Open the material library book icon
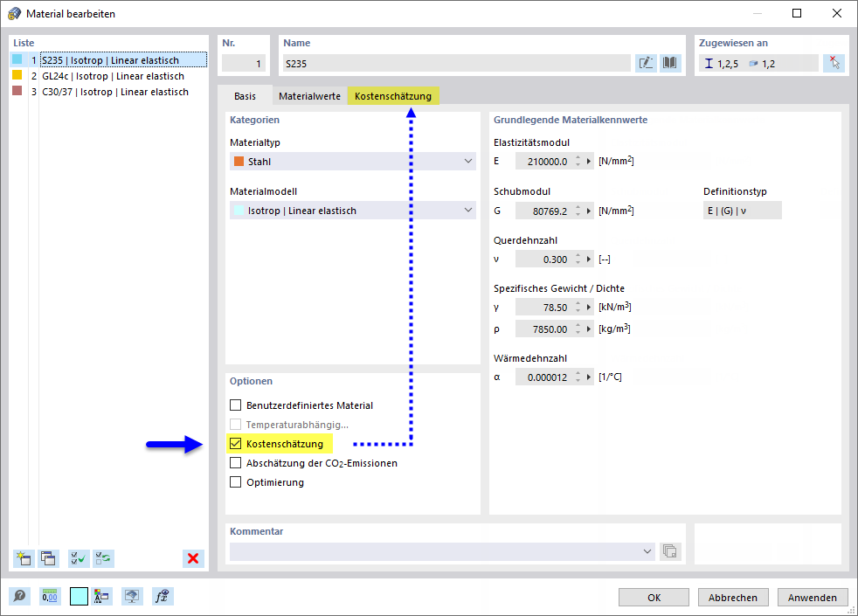858x616 pixels. pyautogui.click(x=670, y=63)
